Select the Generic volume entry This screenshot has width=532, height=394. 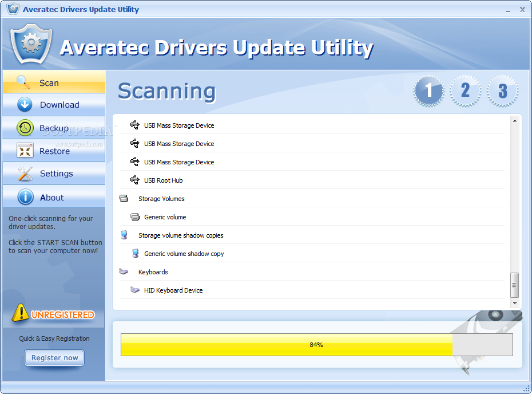(x=312, y=216)
